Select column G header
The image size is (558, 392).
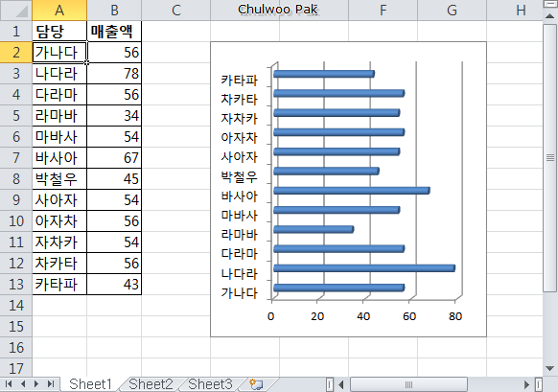click(x=452, y=10)
